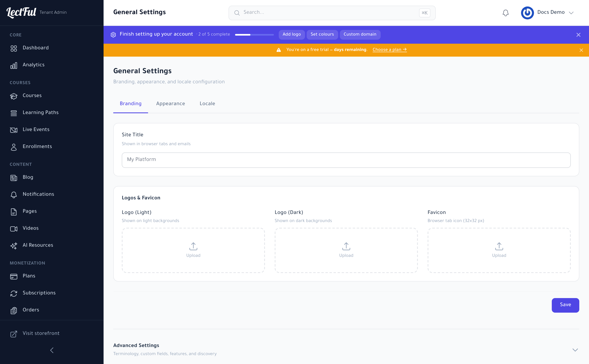This screenshot has height=364, width=589.
Task: Open the header notification bell
Action: click(505, 13)
